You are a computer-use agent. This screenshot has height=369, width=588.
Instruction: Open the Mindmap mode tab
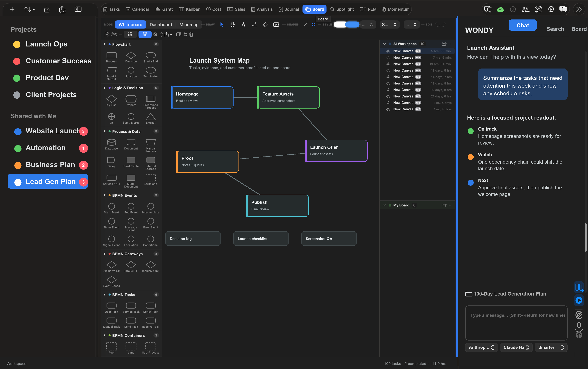tap(189, 25)
